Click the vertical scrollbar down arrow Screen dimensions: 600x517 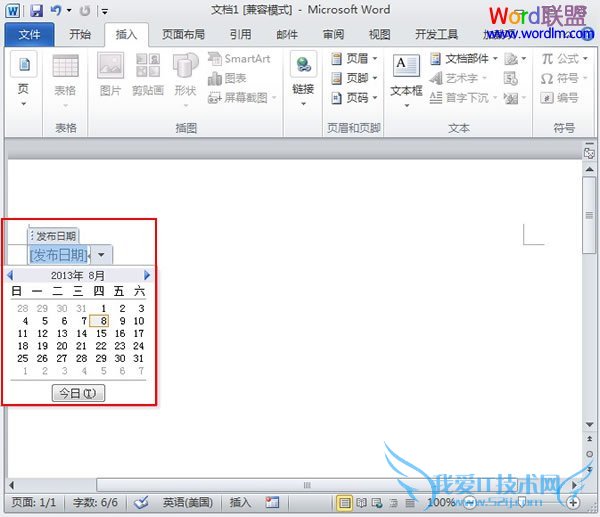coord(590,424)
